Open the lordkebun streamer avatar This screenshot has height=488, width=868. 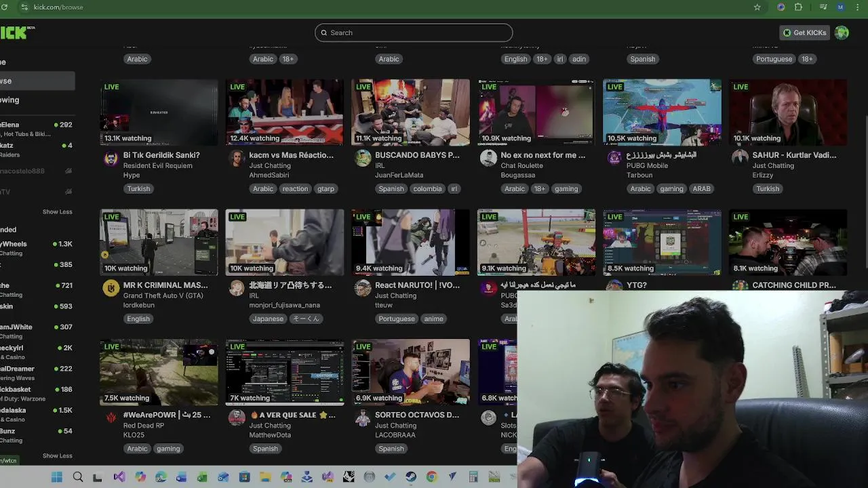tap(111, 288)
